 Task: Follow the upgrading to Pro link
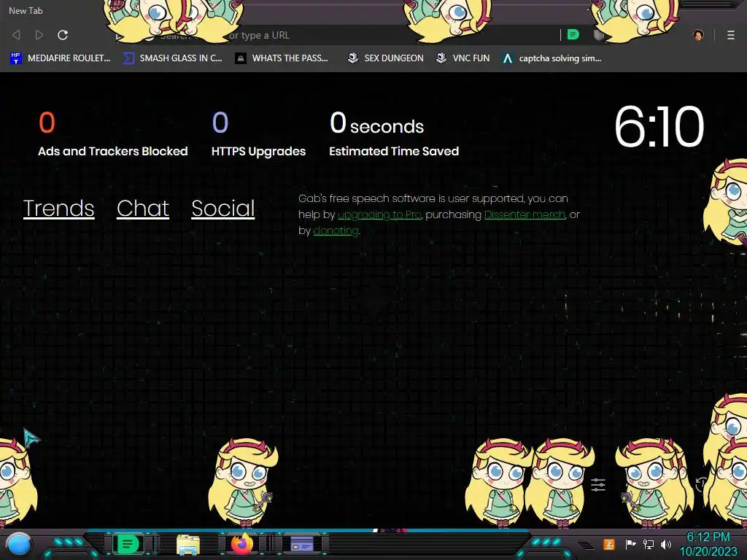[x=379, y=215]
